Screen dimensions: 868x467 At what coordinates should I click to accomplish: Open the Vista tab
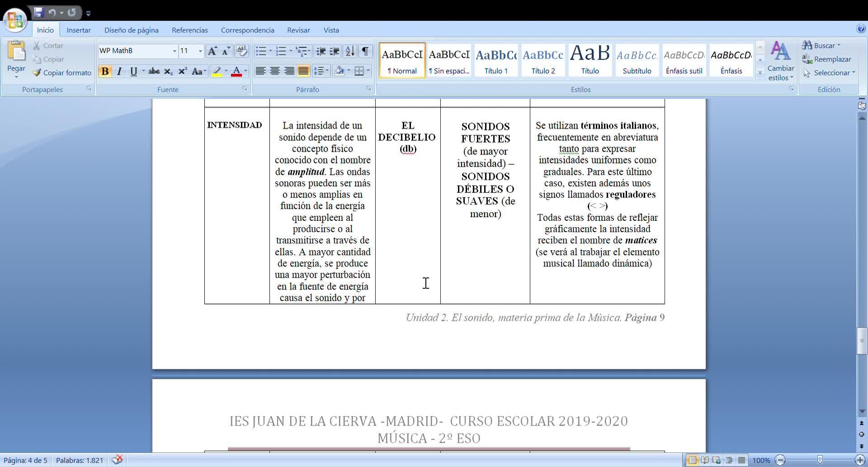[x=331, y=30]
